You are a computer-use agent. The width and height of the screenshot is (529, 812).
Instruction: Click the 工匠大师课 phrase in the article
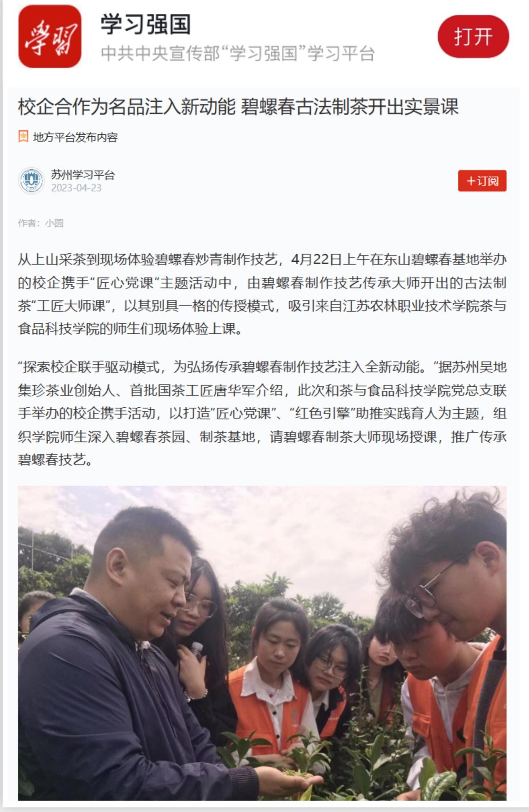(x=71, y=306)
